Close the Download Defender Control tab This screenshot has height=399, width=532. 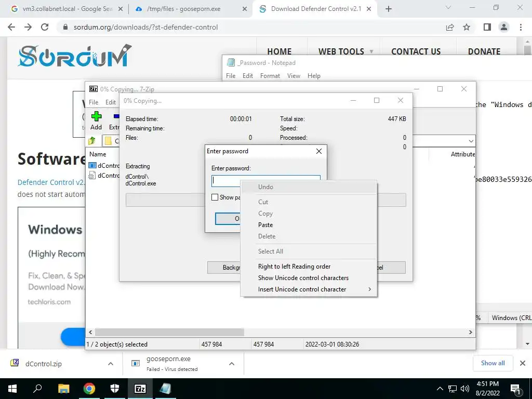369,9
